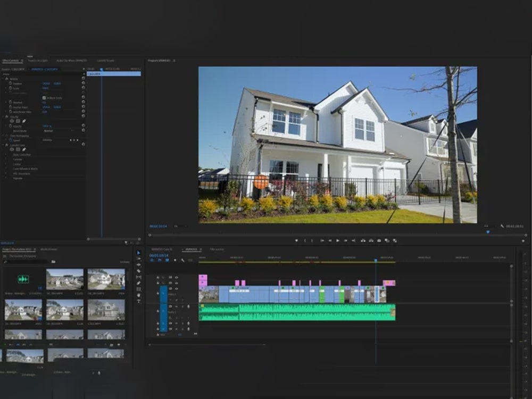Hide the topmost video track eye
This screenshot has width=532, height=399.
pyautogui.click(x=176, y=277)
